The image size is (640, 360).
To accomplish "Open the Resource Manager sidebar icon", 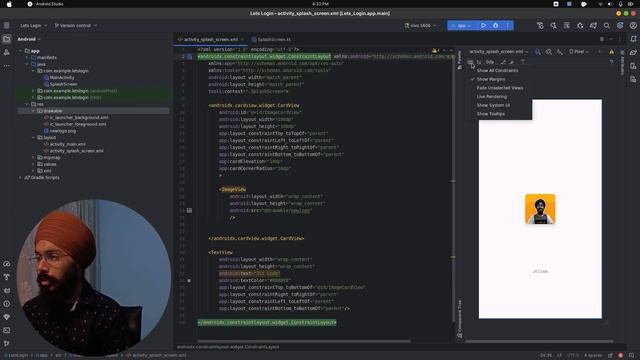I will [x=7, y=52].
